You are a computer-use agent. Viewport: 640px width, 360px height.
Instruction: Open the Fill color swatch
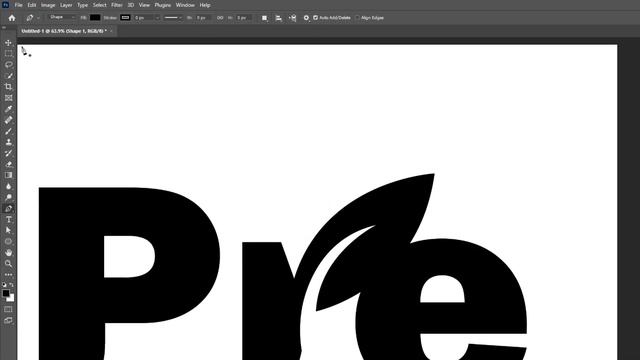click(95, 18)
